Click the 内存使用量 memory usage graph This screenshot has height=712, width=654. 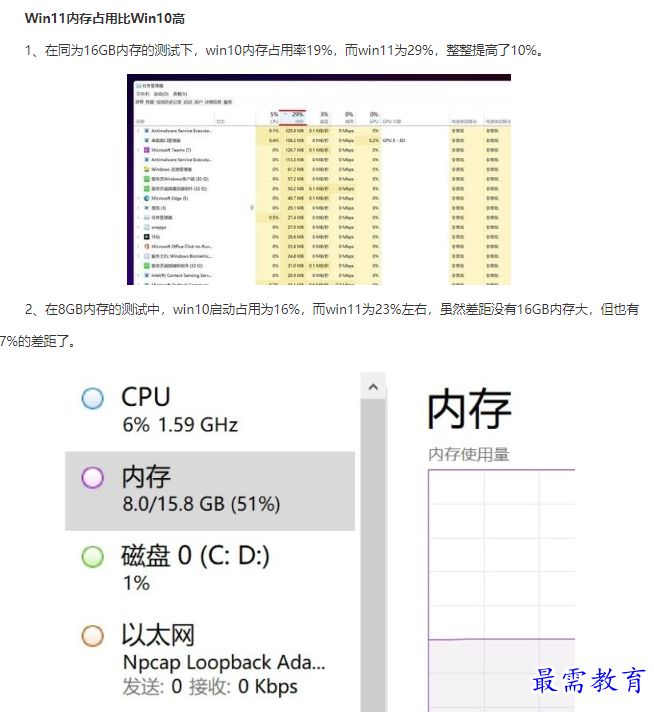[x=501, y=590]
